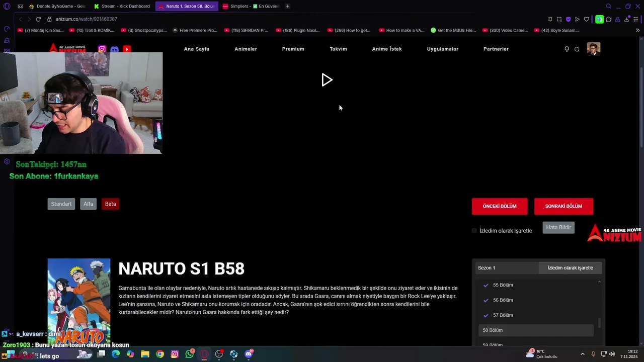Screen dimensions: 644x362
Task: Select 58 Bölüm in episode list
Action: [536, 330]
